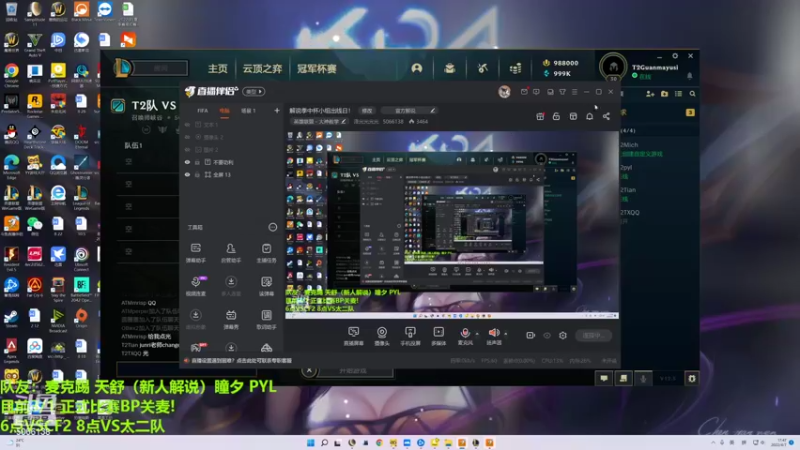Open the read-danmaku tool (读弹幕)
This screenshot has width=800, height=450.
[x=266, y=286]
